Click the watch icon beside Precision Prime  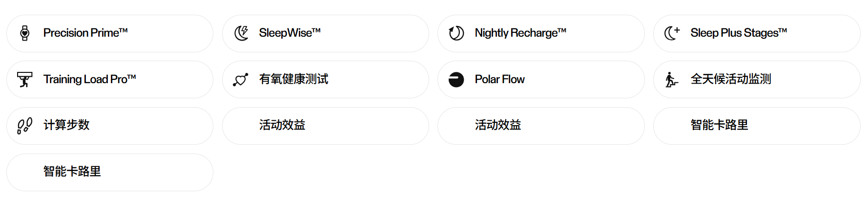click(25, 33)
